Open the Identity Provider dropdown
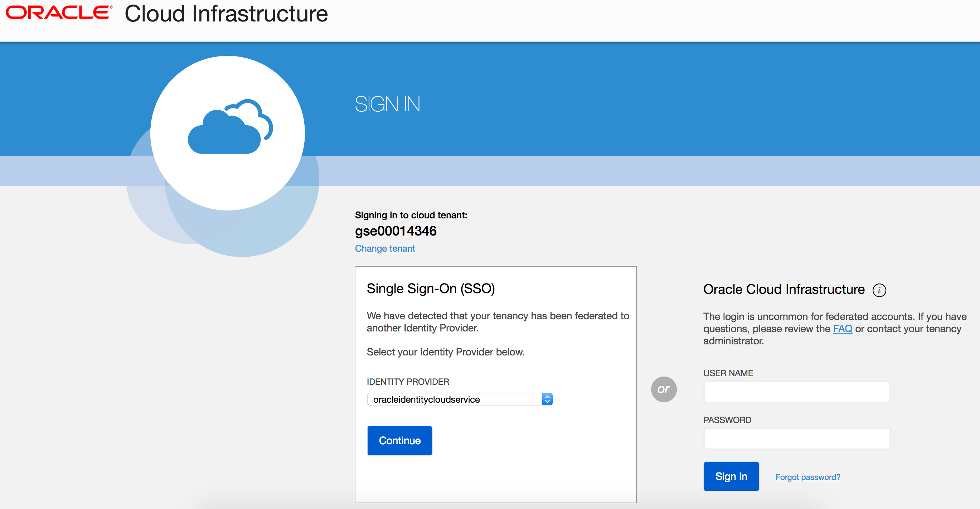Viewport: 980px width, 509px height. (460, 399)
